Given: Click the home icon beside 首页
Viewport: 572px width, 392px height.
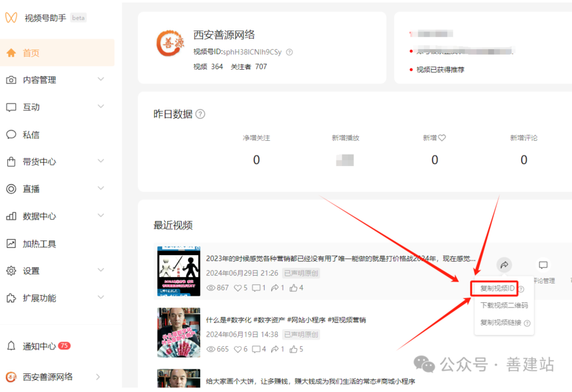Looking at the screenshot, I should [11, 53].
